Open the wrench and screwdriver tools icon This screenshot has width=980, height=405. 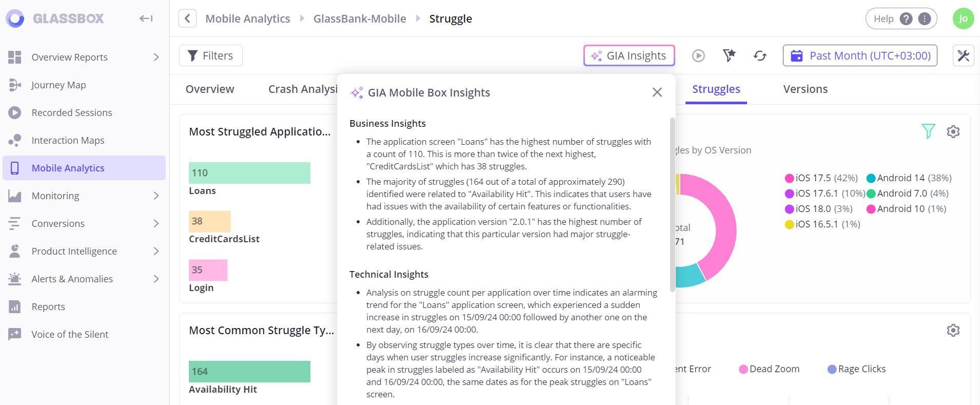coord(963,55)
